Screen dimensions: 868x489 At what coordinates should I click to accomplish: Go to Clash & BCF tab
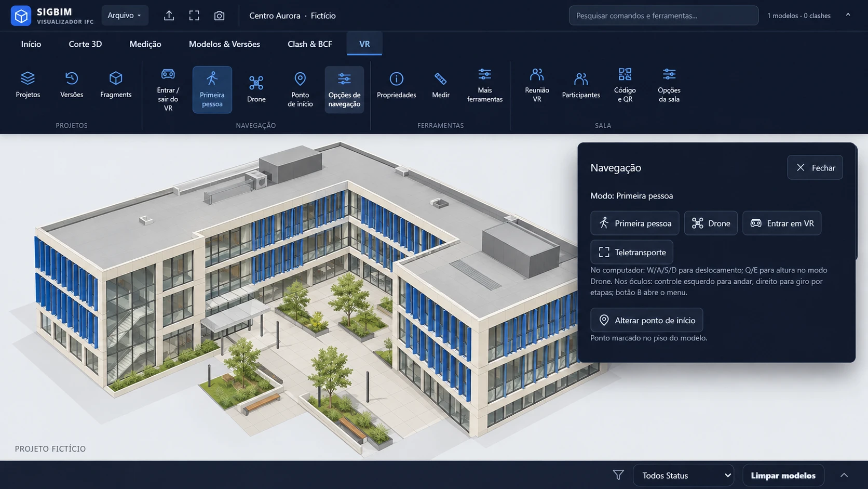(310, 44)
